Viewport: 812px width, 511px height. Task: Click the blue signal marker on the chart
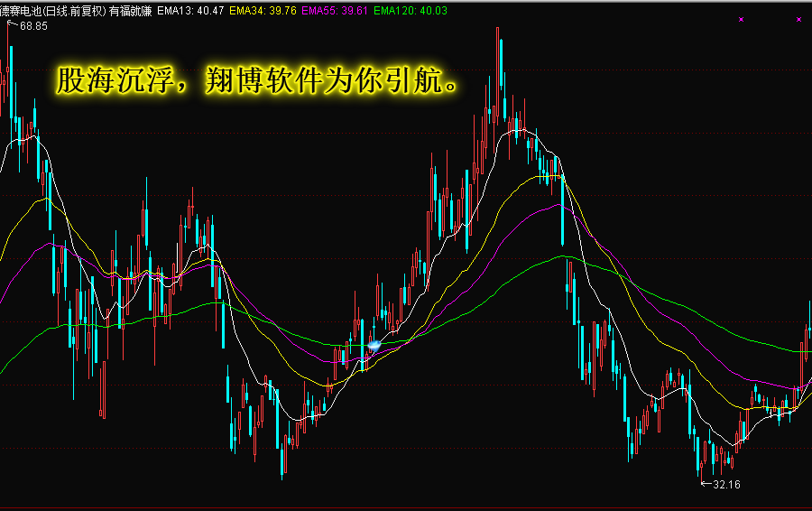coord(374,345)
